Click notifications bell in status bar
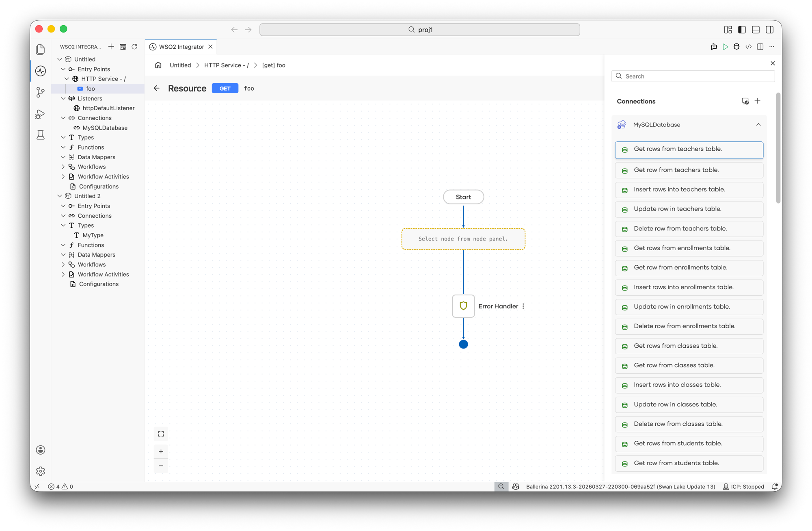Viewport: 812px width, 531px height. tap(775, 486)
